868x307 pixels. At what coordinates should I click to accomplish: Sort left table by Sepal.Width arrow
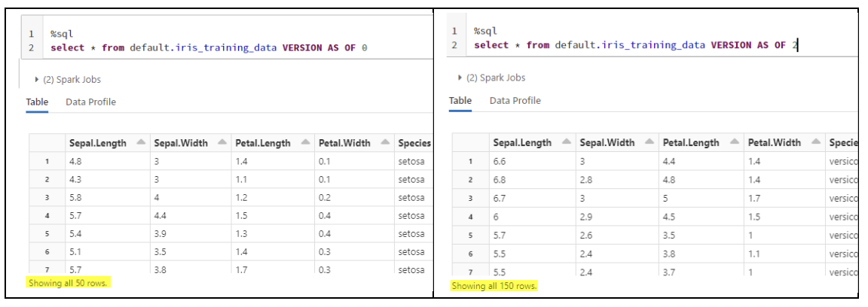[x=222, y=142]
